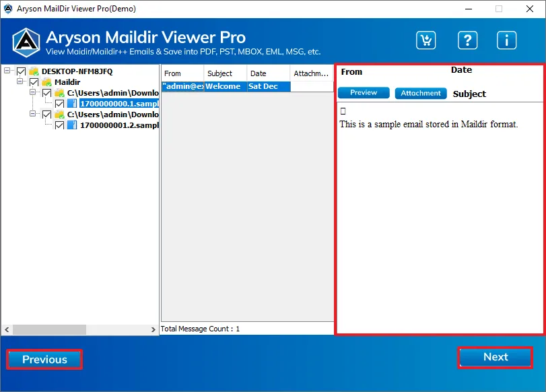Minimize the Aryson MailDir Viewer window
Viewport: 546px width, 392px height.
coord(469,9)
